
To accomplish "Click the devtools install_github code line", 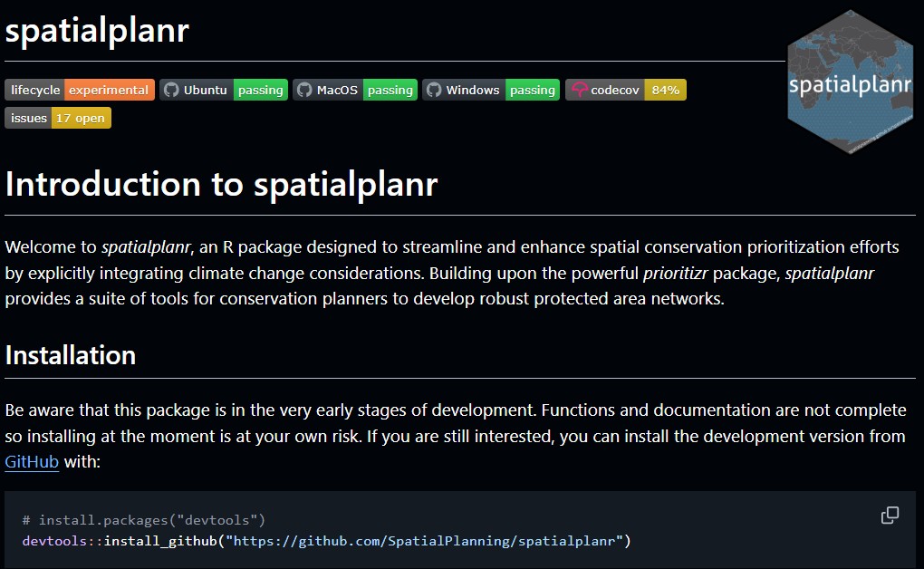I will (326, 541).
